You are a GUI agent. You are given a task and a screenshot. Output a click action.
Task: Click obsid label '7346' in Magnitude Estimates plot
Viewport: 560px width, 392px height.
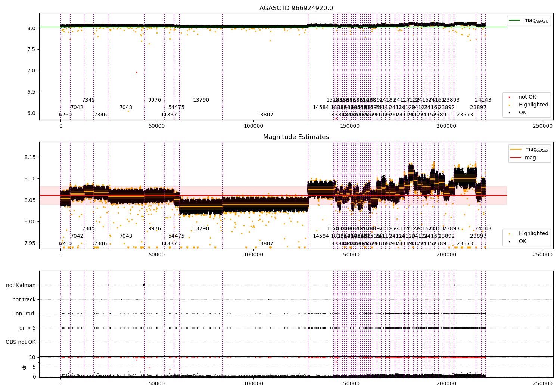100,244
